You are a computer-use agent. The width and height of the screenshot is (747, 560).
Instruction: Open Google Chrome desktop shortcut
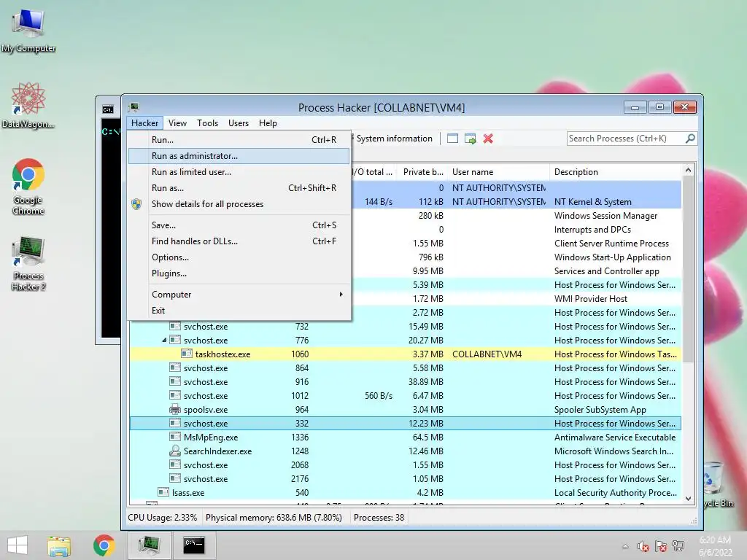[x=28, y=187]
